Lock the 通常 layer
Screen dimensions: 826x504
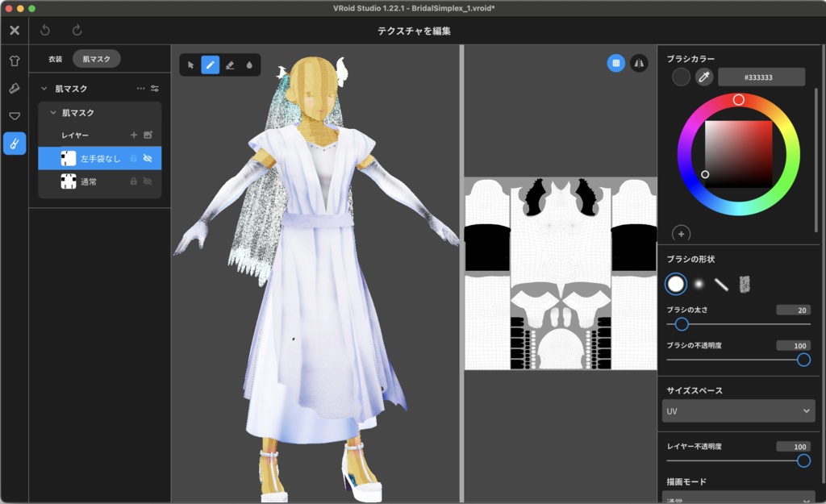[134, 181]
